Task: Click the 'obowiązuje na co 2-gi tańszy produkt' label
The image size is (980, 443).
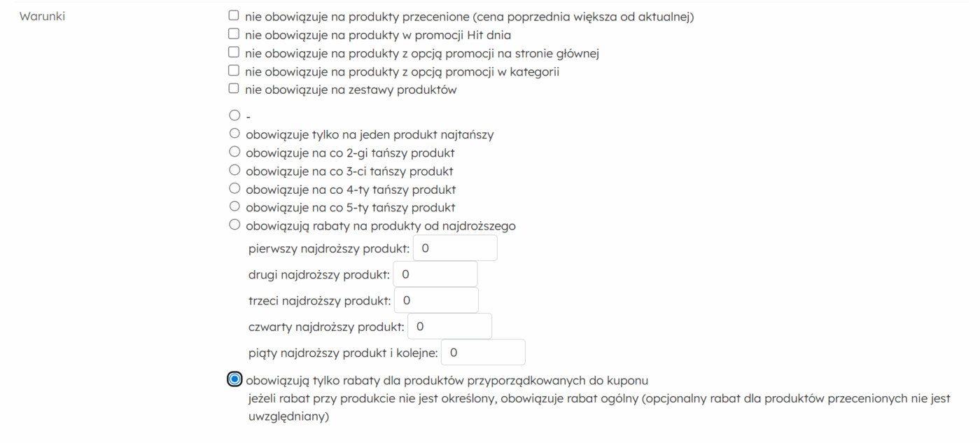Action: point(350,152)
